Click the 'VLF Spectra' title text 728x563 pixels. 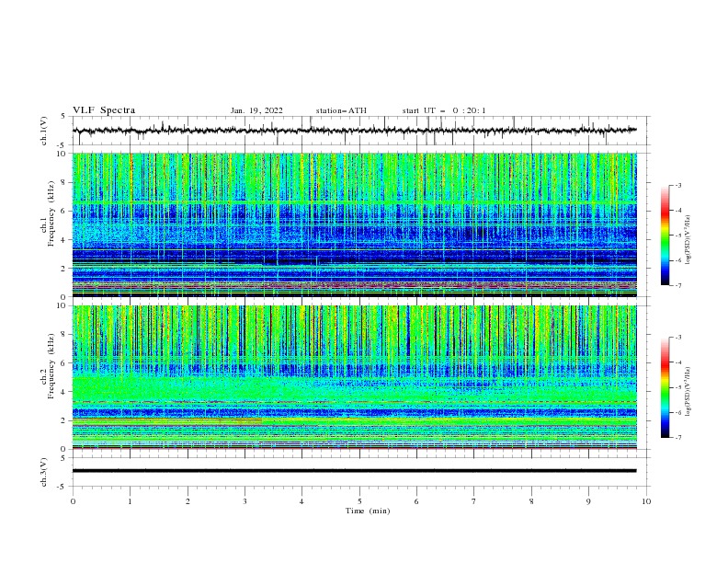point(104,110)
